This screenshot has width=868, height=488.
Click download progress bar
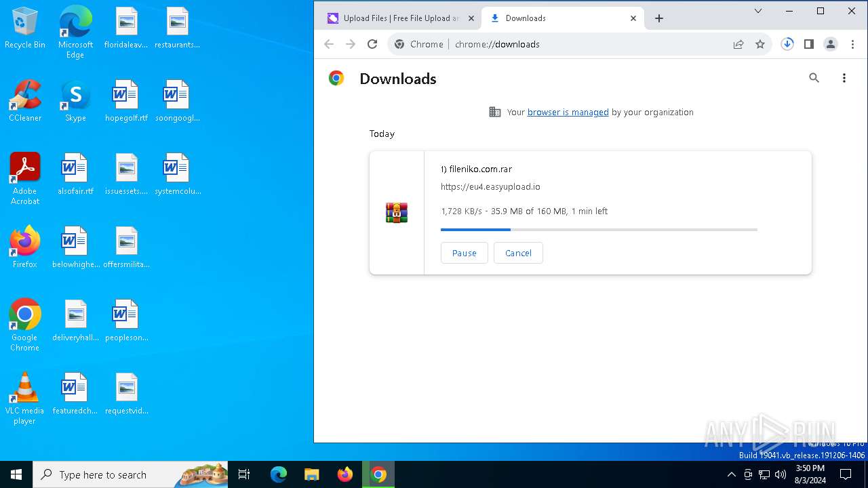tap(599, 230)
